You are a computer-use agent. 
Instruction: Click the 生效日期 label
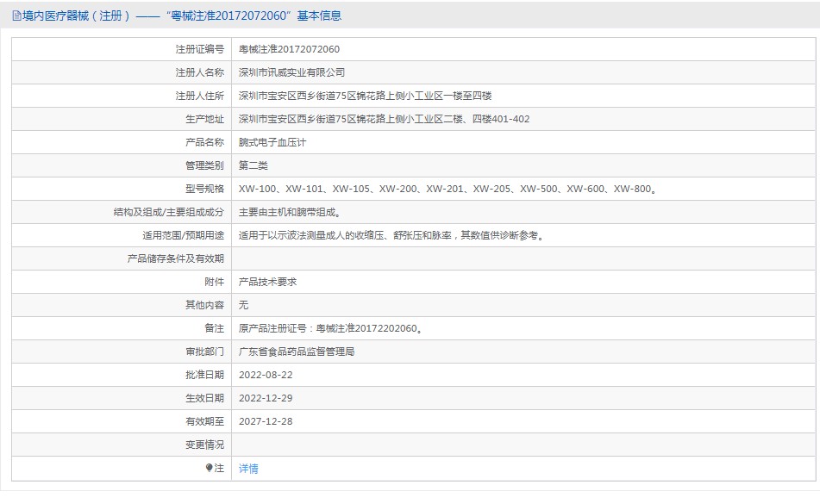[x=204, y=398]
